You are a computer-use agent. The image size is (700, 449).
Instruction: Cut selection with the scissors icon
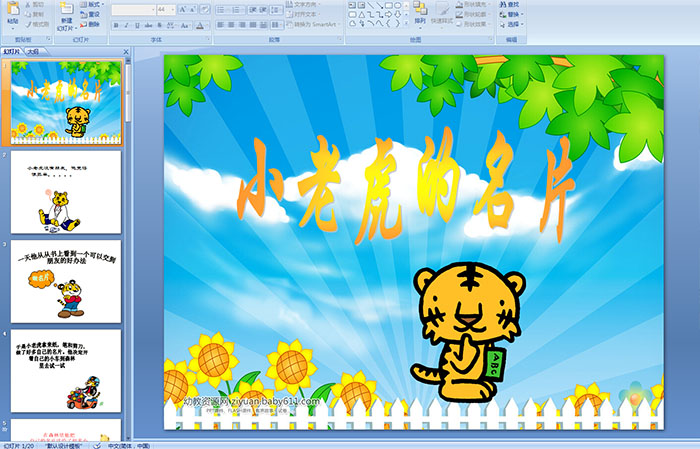(x=28, y=4)
